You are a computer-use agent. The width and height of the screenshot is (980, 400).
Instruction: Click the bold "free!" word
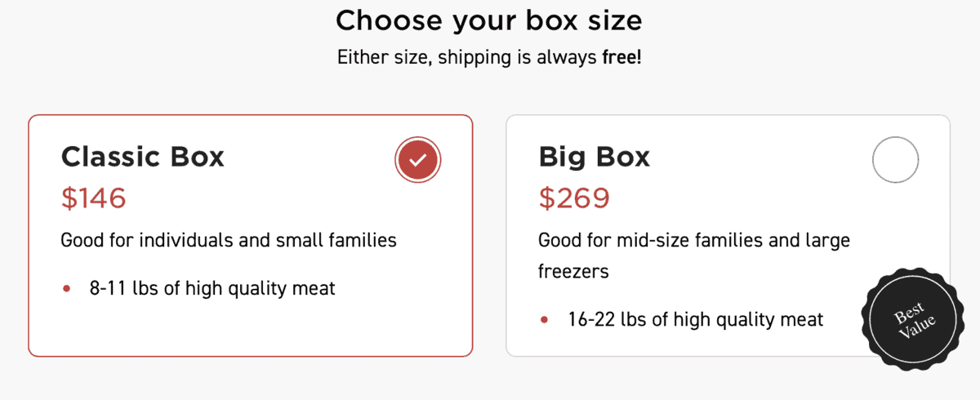(x=622, y=58)
